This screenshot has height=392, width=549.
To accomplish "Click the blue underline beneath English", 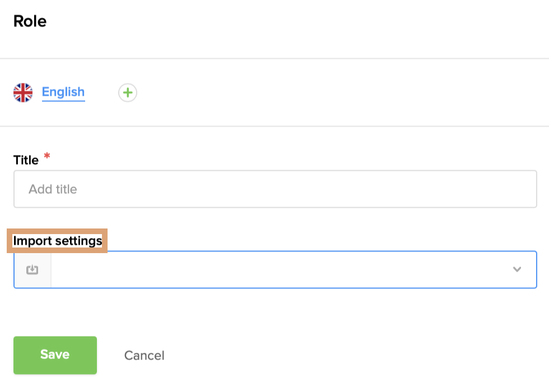I will click(x=63, y=101).
